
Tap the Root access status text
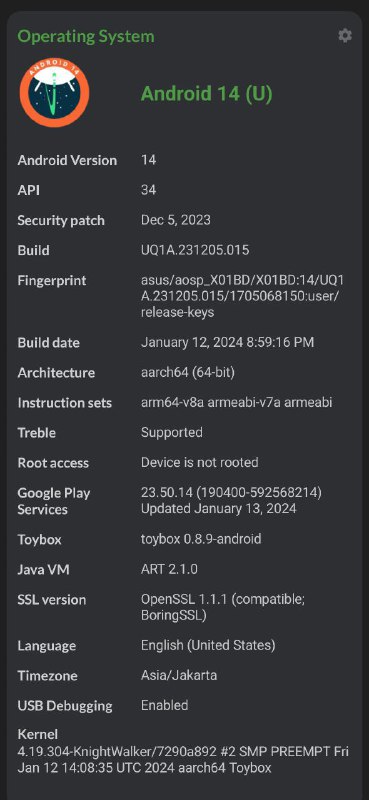(200, 463)
